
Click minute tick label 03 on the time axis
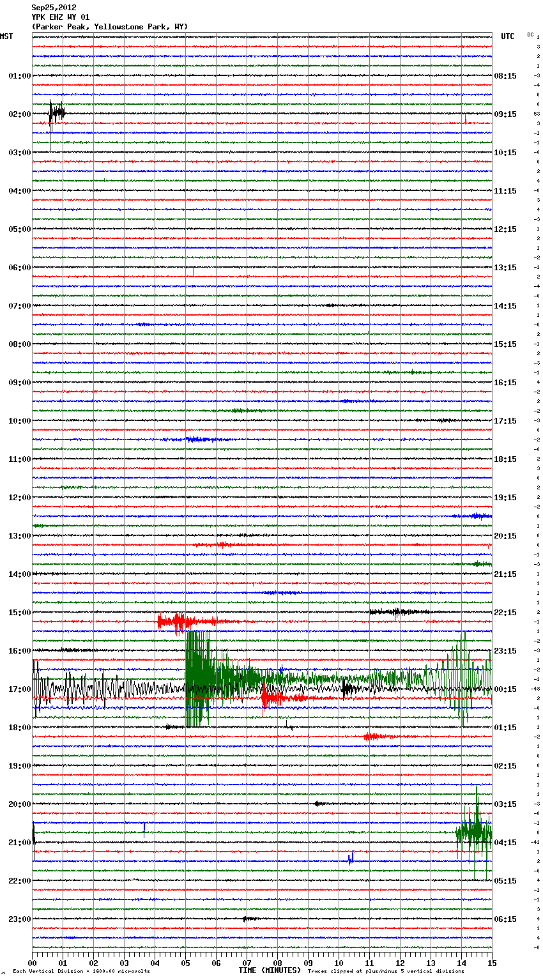[x=124, y=963]
